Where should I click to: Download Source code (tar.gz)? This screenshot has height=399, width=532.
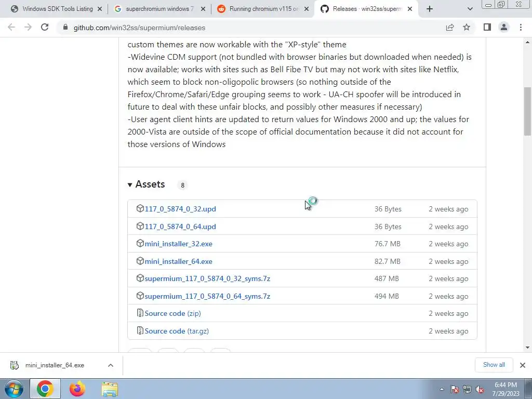point(177,331)
